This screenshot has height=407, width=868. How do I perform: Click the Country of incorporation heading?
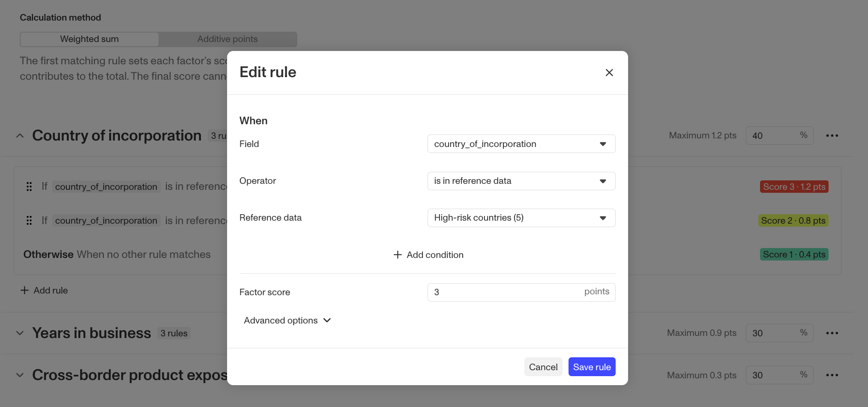[117, 135]
